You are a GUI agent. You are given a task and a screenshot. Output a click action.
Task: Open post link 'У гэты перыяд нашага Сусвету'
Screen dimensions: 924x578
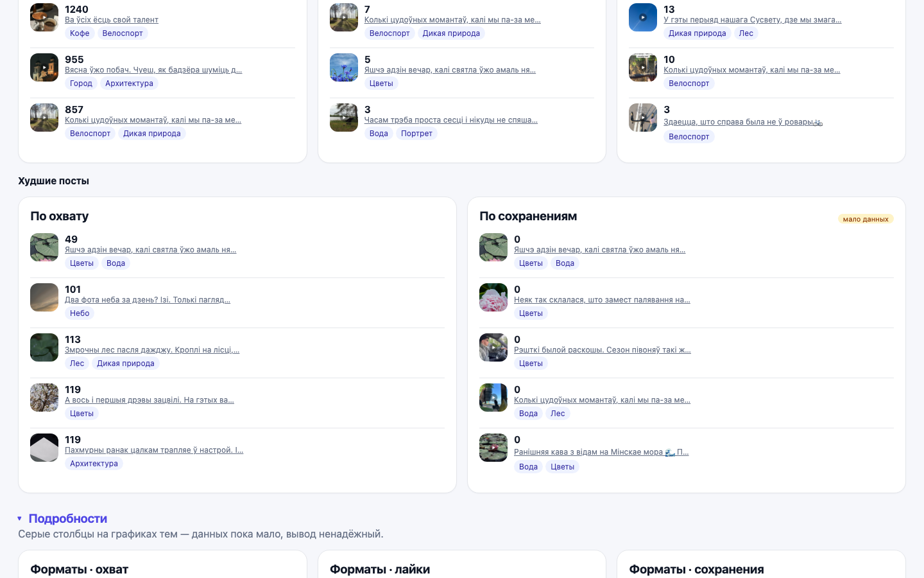[753, 20]
